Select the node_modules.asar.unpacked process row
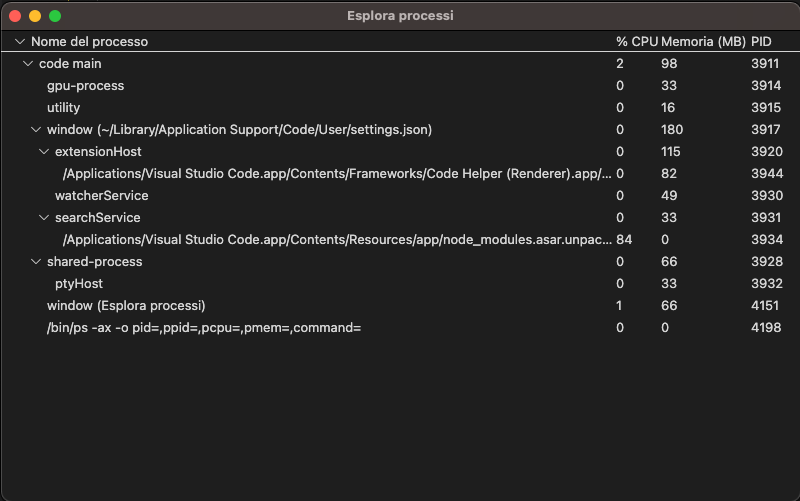This screenshot has height=501, width=800. pos(400,239)
